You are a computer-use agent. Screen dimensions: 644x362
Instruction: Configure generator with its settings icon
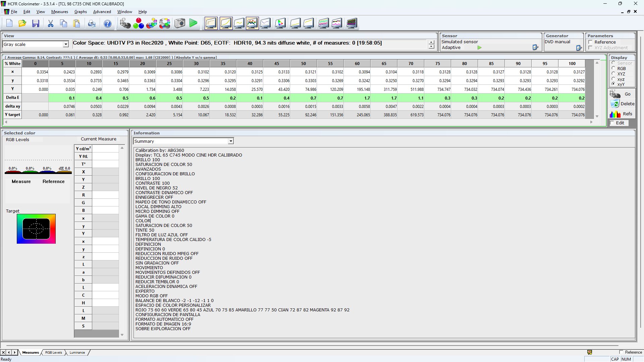pos(579,48)
